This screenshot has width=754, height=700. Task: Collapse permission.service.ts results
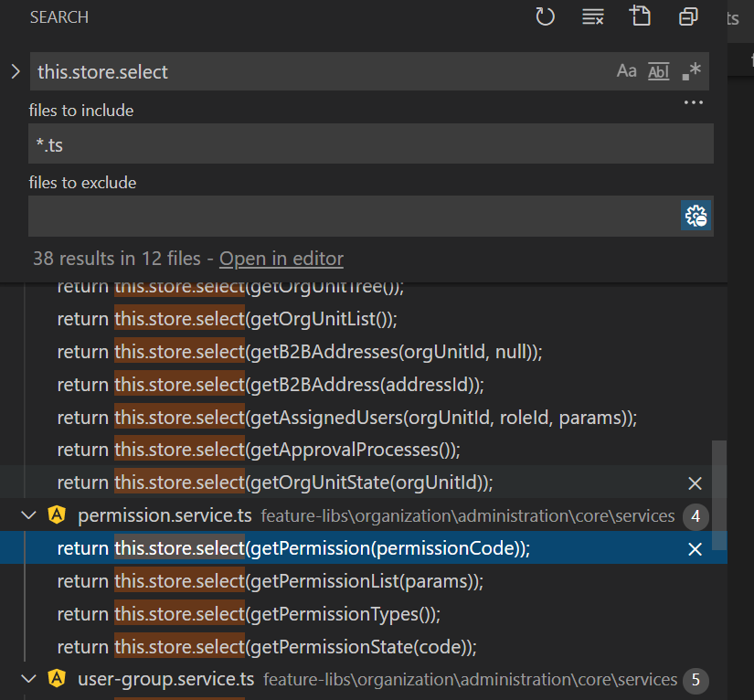coord(29,516)
